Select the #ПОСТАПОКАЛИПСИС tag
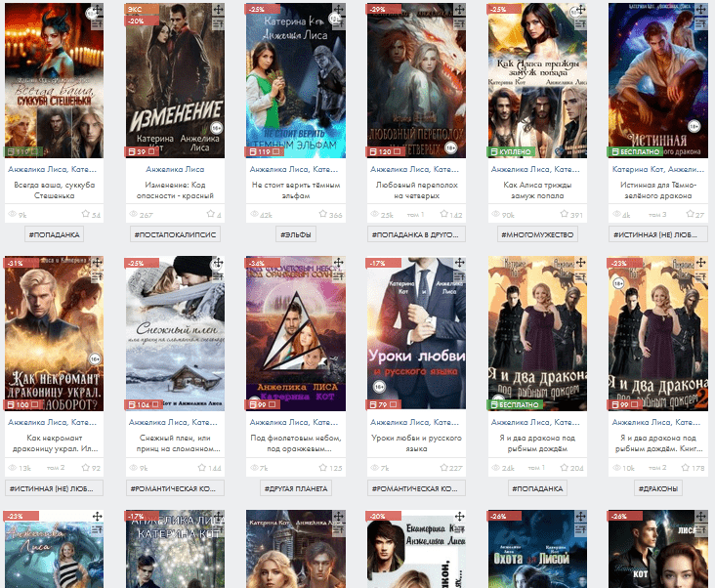The image size is (715, 588). (x=174, y=235)
